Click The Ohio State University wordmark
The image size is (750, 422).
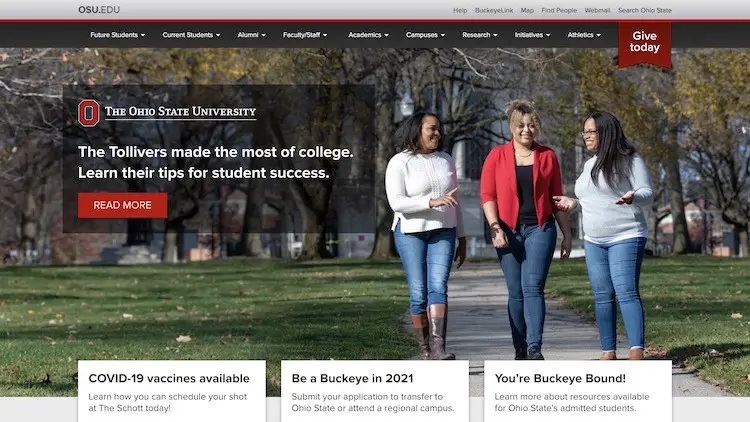pos(180,112)
